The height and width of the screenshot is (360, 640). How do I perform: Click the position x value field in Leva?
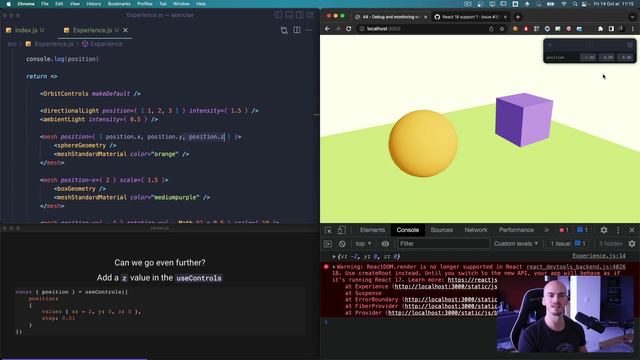tap(589, 58)
